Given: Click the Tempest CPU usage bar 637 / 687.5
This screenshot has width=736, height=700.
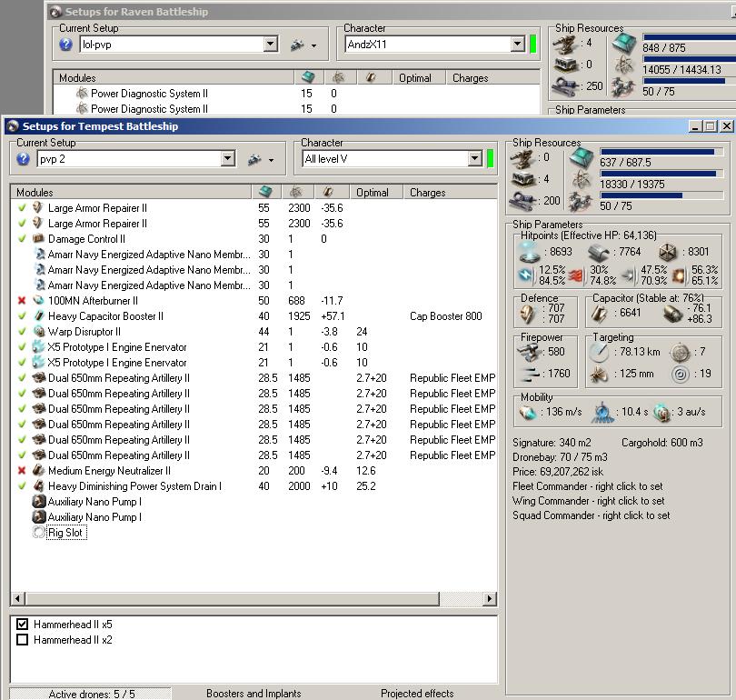Looking at the screenshot, I should (x=661, y=152).
